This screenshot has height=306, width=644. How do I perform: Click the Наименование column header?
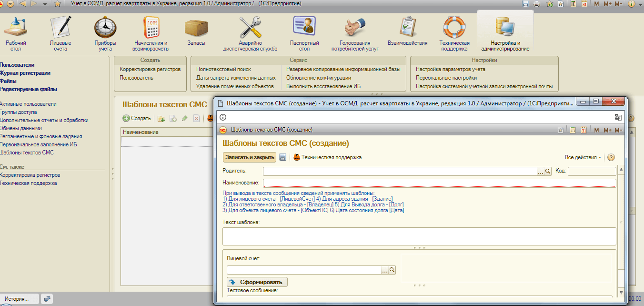click(x=167, y=132)
